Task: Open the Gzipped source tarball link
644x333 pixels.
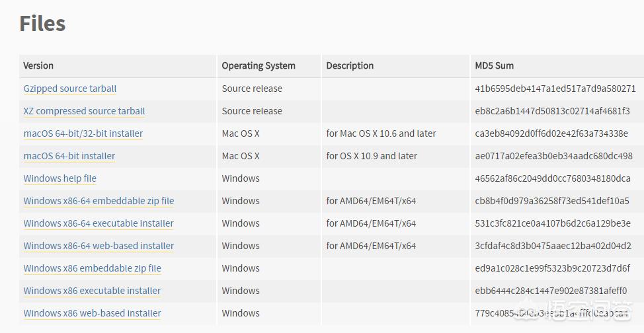Action: 70,89
